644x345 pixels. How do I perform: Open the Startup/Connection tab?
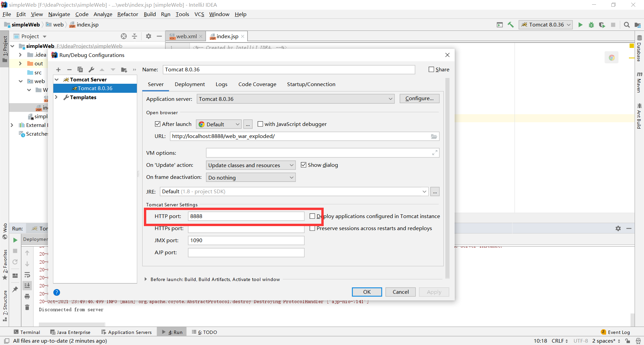(311, 84)
